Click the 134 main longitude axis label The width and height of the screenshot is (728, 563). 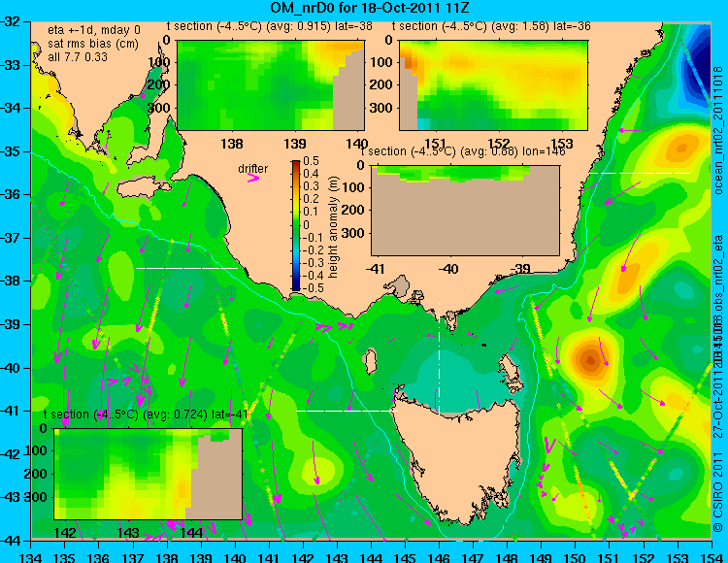[x=31, y=557]
